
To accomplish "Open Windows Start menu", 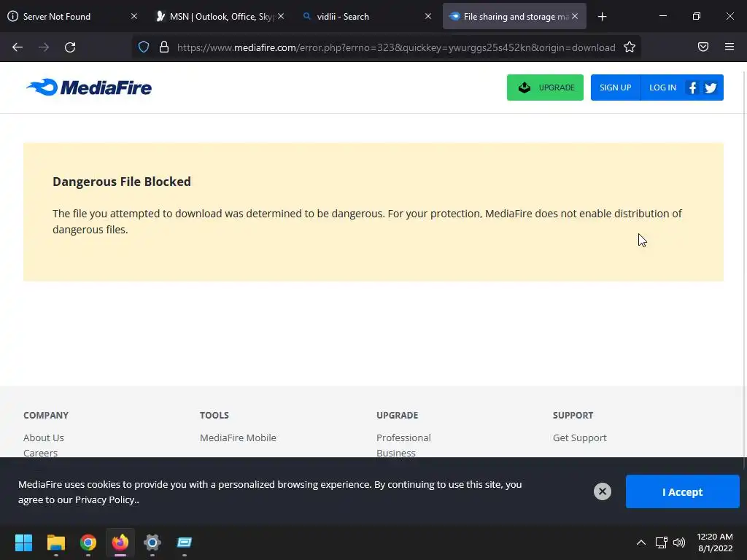I will [23, 542].
